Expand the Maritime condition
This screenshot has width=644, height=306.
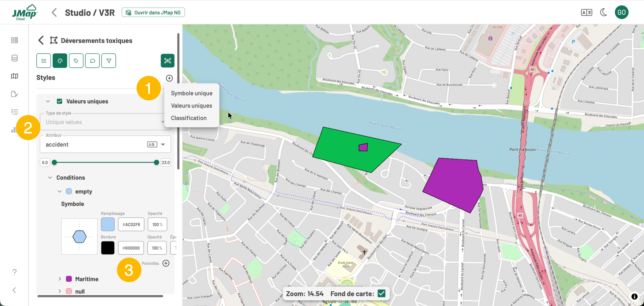(x=60, y=279)
